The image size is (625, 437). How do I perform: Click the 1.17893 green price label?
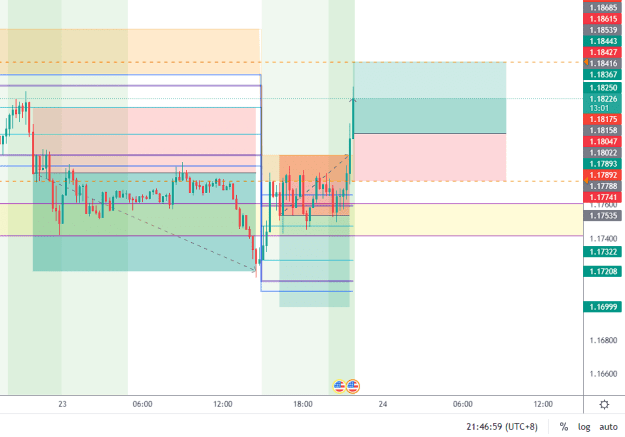point(603,164)
